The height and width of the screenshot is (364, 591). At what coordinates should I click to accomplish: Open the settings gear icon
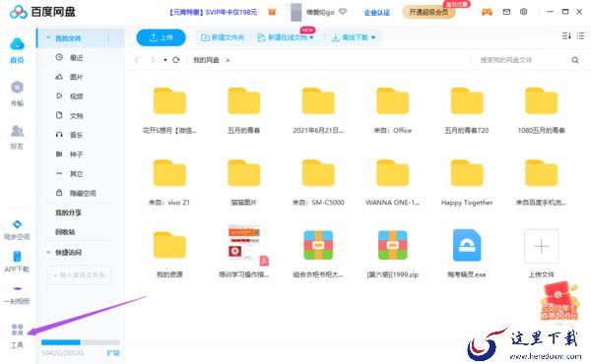click(524, 12)
